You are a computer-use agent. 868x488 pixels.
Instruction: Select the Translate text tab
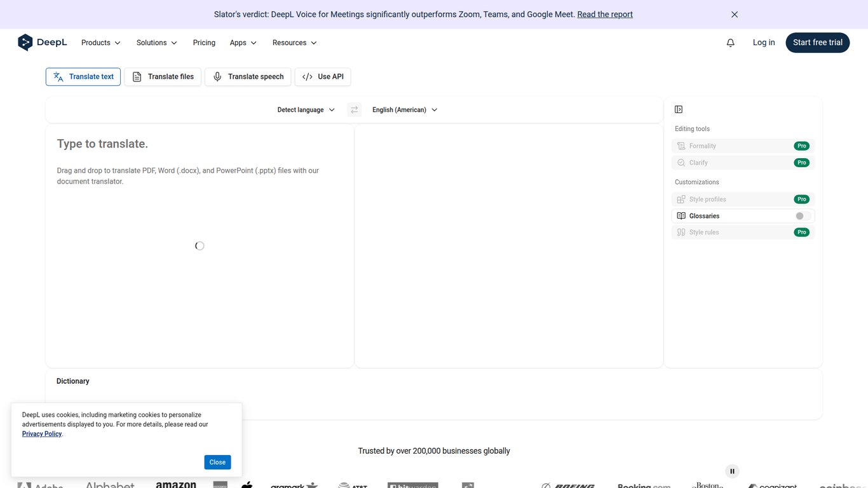[83, 77]
